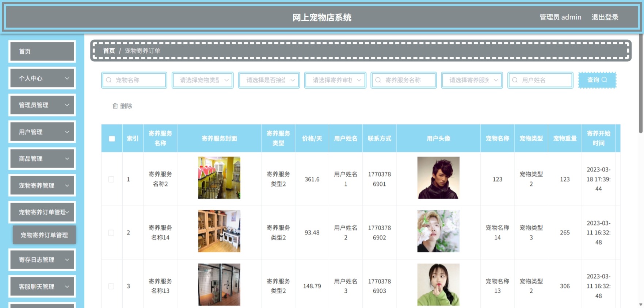Image resolution: width=644 pixels, height=308 pixels.
Task: Open the 请选择宠物类型 dropdown
Action: click(203, 80)
